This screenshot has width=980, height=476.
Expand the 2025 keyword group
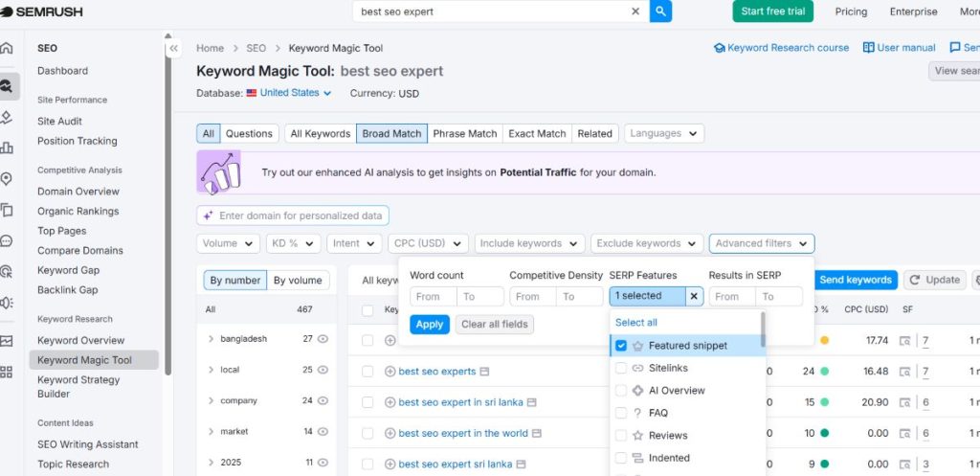point(212,463)
